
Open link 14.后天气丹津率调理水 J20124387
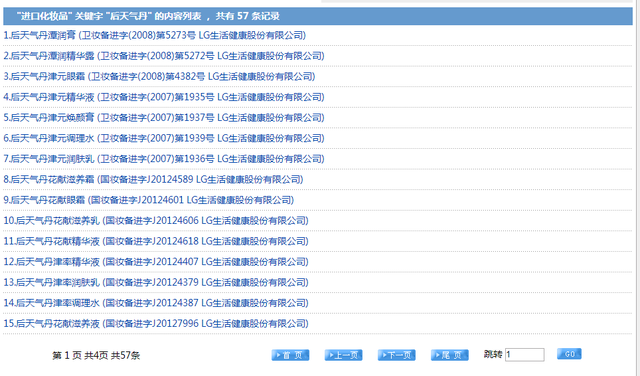[156, 303]
